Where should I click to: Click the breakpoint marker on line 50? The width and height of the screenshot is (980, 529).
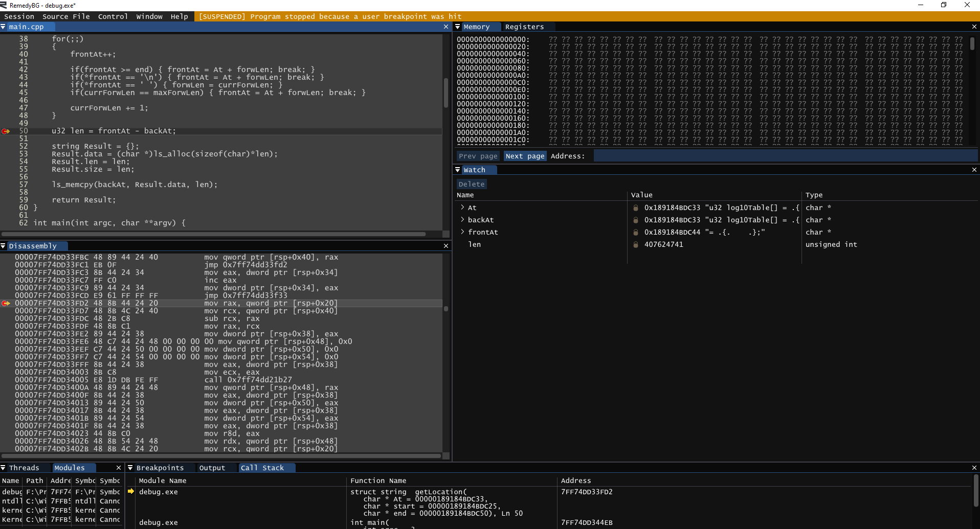6,131
